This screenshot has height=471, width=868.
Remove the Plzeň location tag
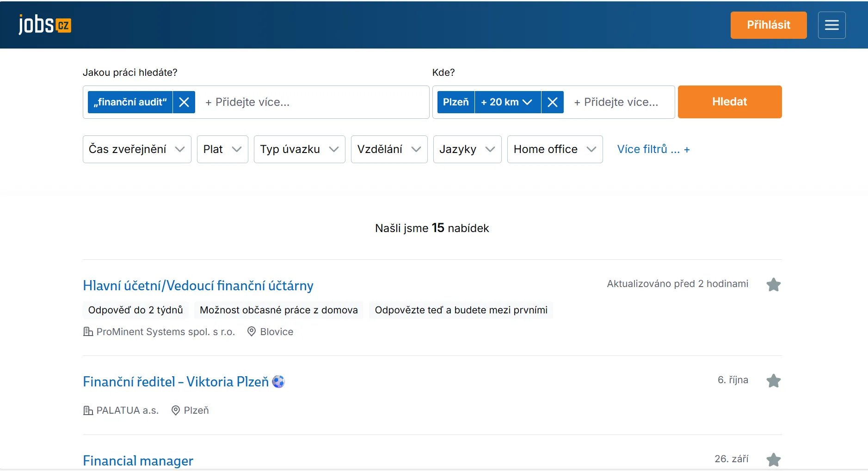coord(552,102)
